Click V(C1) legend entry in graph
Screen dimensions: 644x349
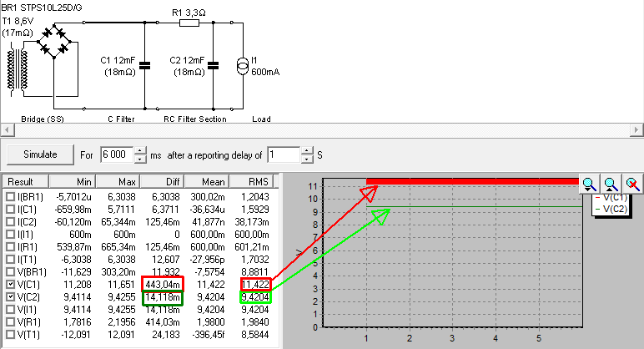(x=611, y=198)
